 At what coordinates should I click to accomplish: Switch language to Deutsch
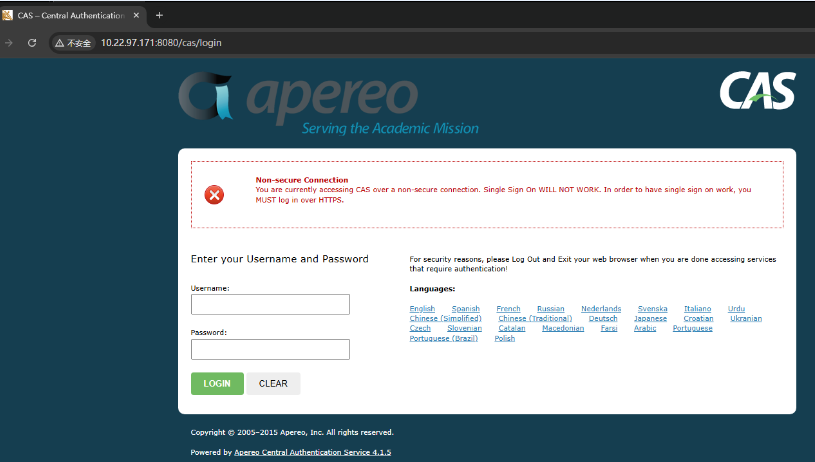point(603,319)
